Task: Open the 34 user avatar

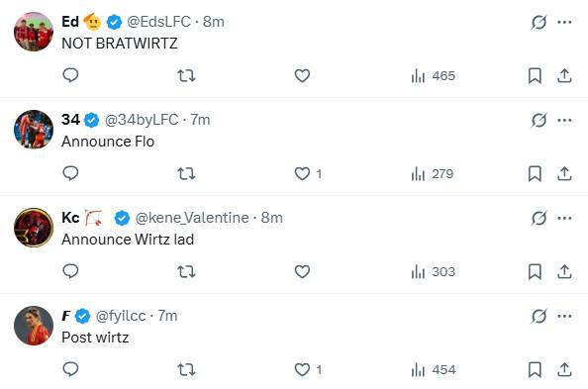Action: (34, 129)
